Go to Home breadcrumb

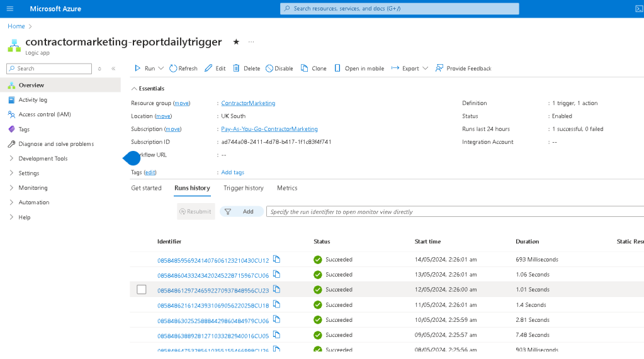(x=16, y=26)
